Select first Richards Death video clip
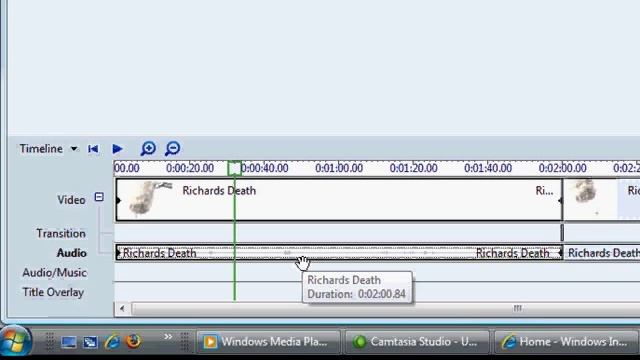 (x=339, y=200)
